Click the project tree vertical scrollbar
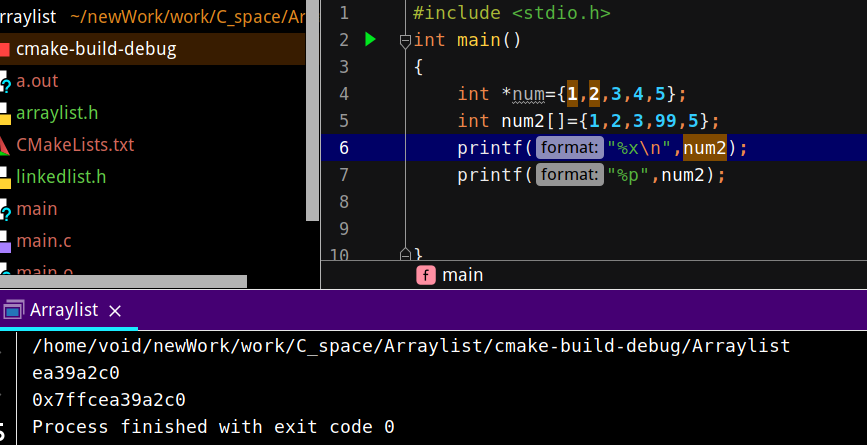 point(312,111)
